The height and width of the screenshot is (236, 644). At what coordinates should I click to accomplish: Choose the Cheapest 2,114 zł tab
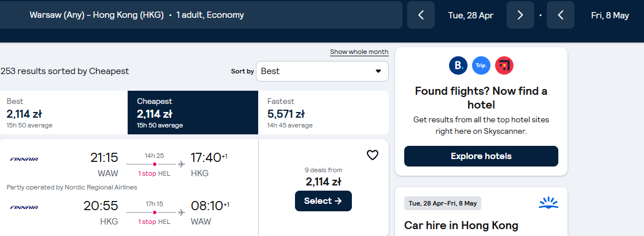click(x=193, y=113)
